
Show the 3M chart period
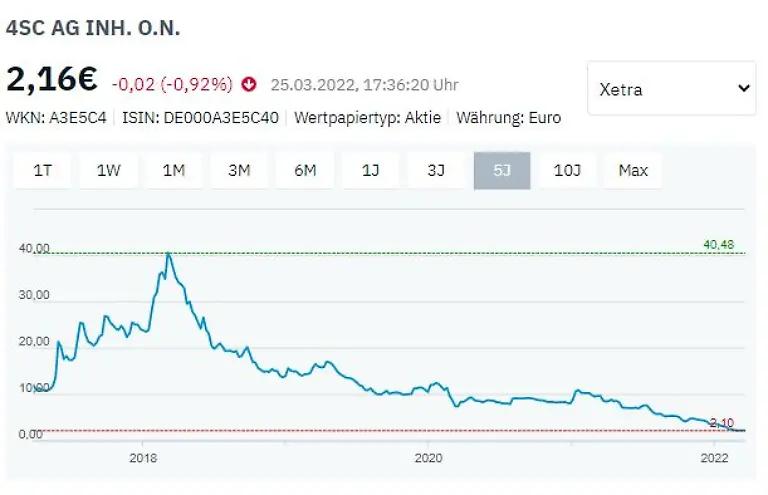tap(239, 170)
